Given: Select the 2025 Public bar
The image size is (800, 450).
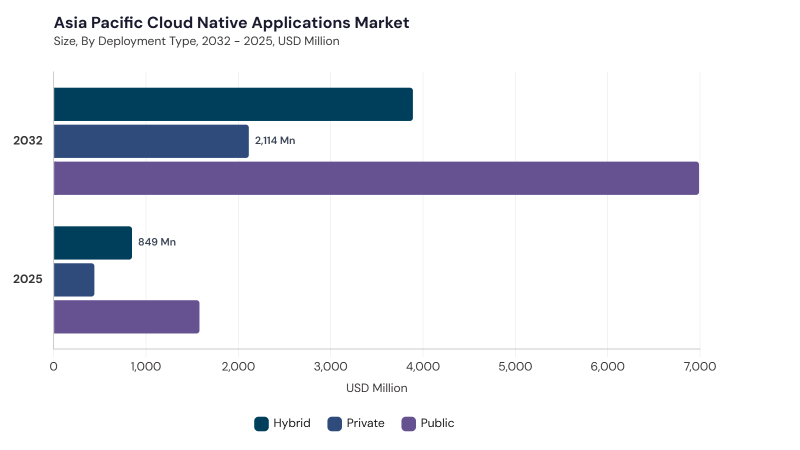Looking at the screenshot, I should [127, 317].
